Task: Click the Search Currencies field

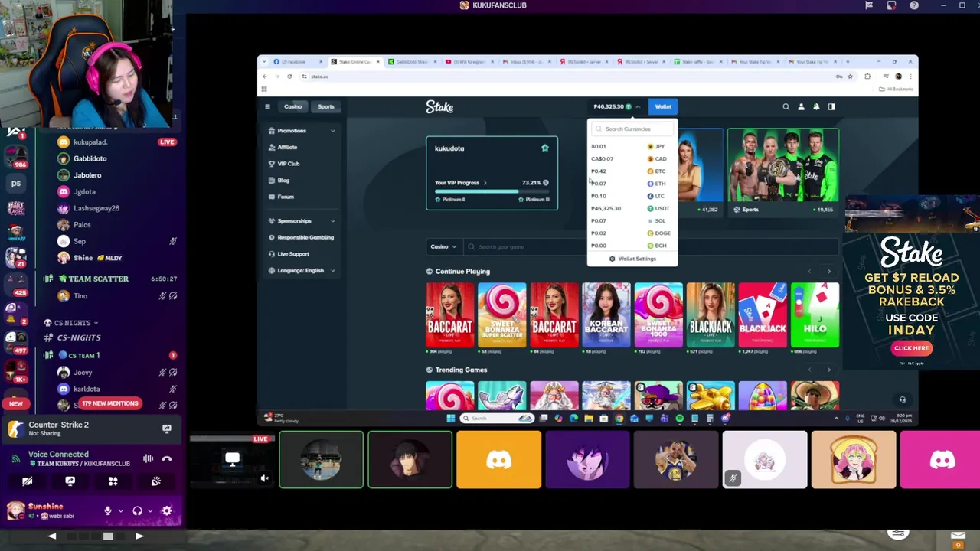Action: [x=632, y=129]
